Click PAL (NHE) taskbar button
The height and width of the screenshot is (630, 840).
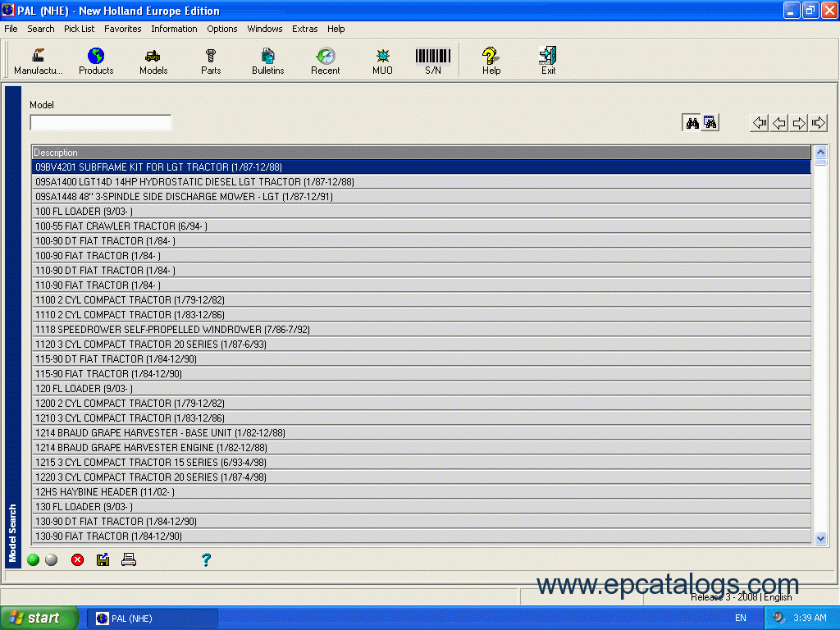(153, 619)
